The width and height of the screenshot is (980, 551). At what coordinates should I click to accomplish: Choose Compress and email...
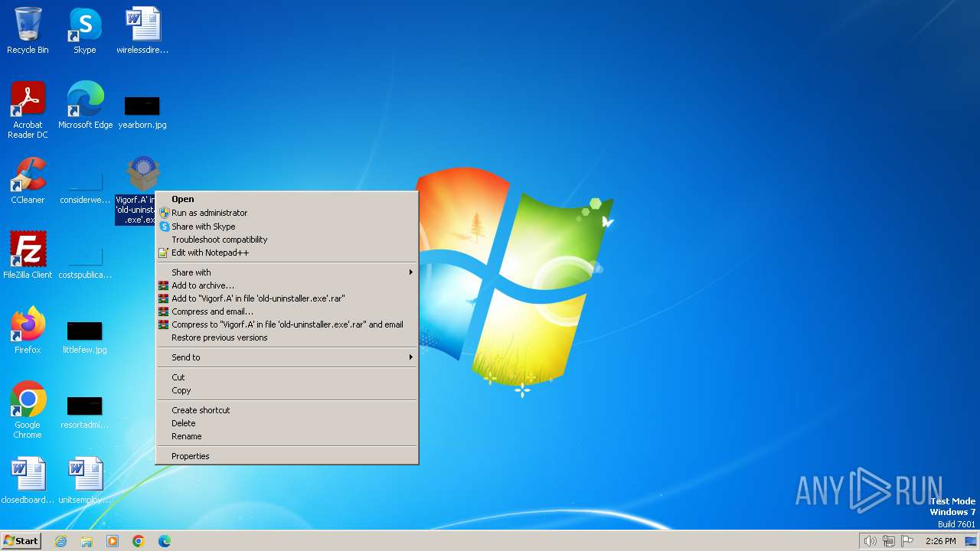[x=287, y=311]
